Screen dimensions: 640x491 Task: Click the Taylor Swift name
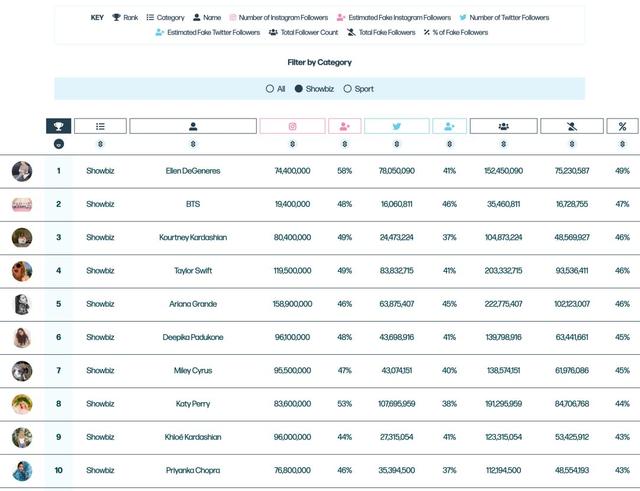click(193, 271)
